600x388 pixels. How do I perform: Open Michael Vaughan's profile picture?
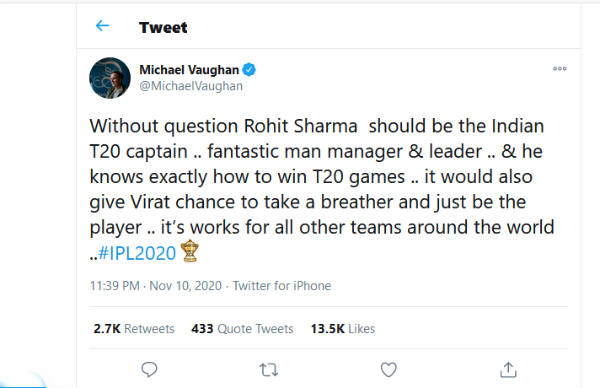pyautogui.click(x=110, y=78)
